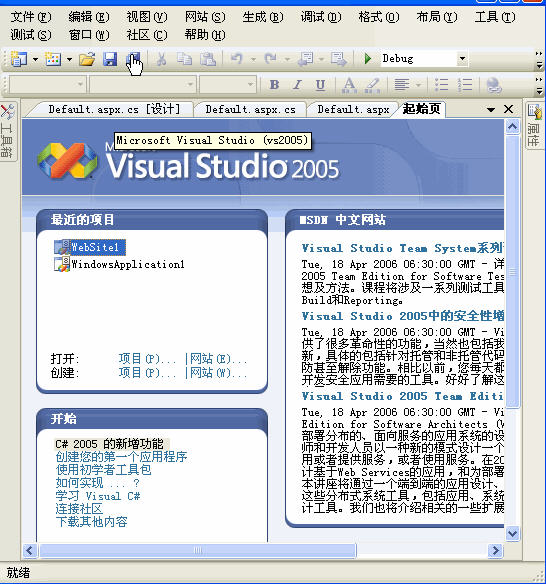
Task: Click the text alignment icon
Action: [401, 85]
